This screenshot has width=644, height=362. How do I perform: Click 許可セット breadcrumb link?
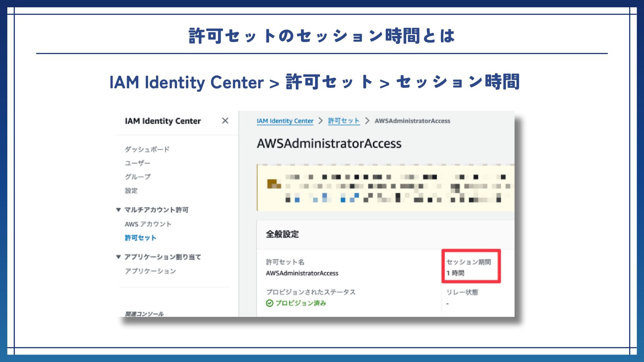[x=343, y=121]
